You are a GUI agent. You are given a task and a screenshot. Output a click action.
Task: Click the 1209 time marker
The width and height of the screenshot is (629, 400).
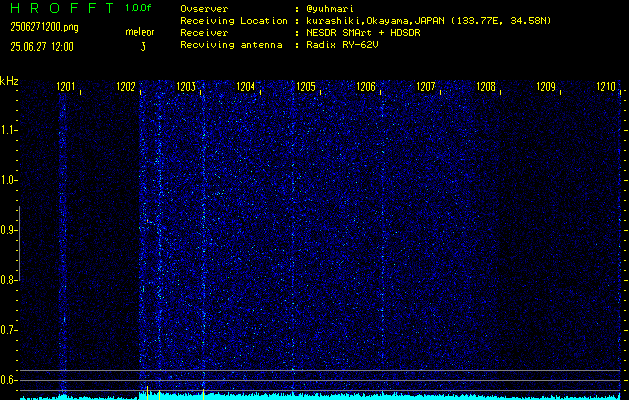(546, 87)
